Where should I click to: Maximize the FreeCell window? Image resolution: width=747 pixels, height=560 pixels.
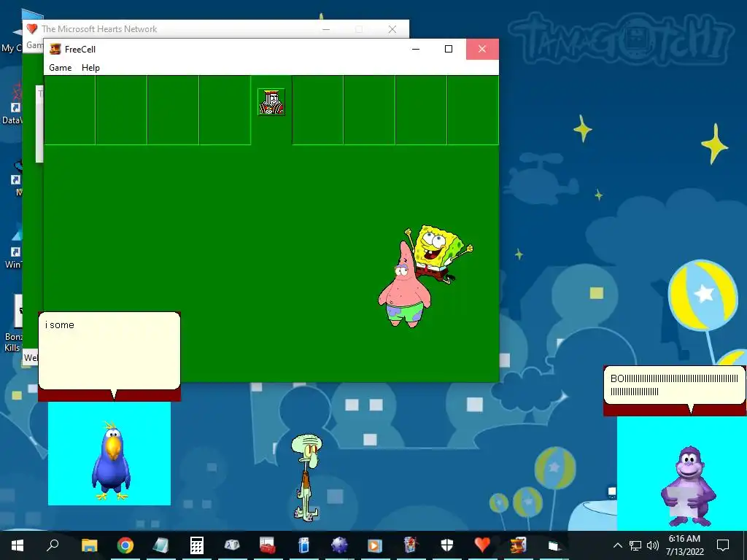tap(449, 49)
